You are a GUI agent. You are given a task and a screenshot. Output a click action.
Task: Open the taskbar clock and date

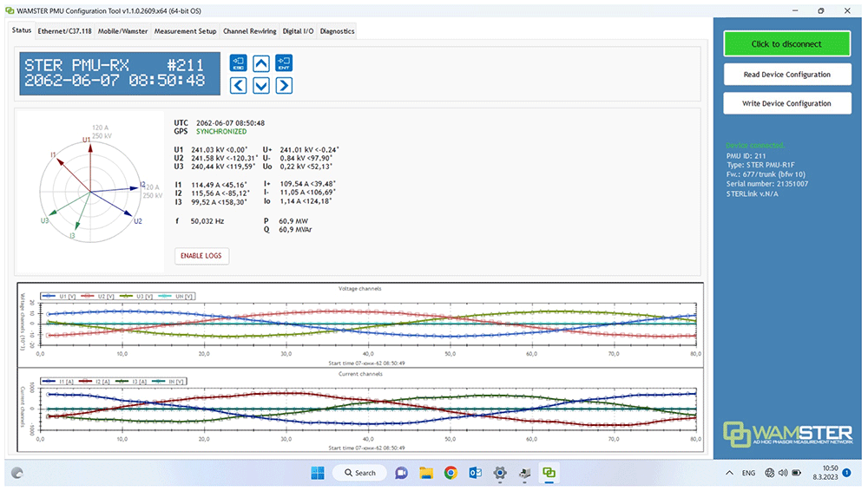[825, 473]
